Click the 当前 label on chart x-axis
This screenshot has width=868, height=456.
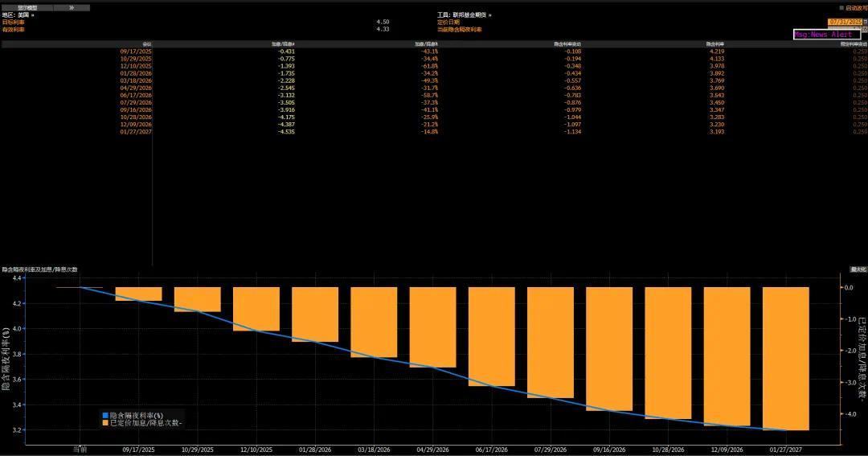click(x=80, y=450)
